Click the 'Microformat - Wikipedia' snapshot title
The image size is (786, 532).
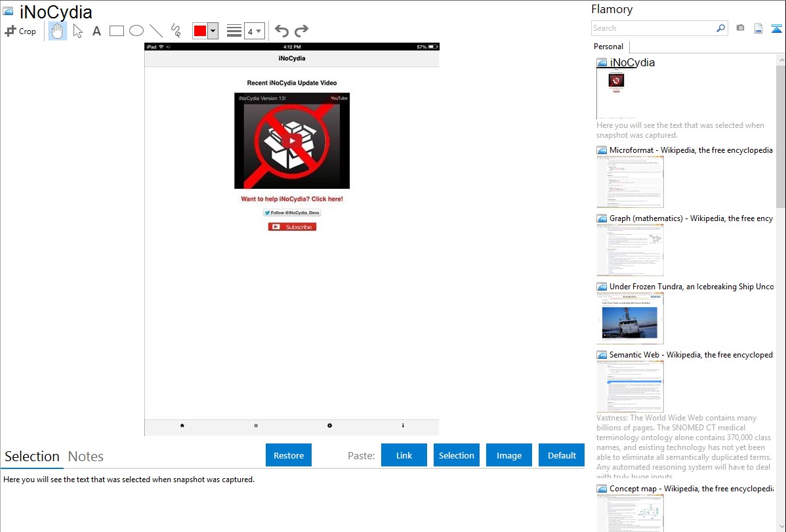pyautogui.click(x=691, y=150)
